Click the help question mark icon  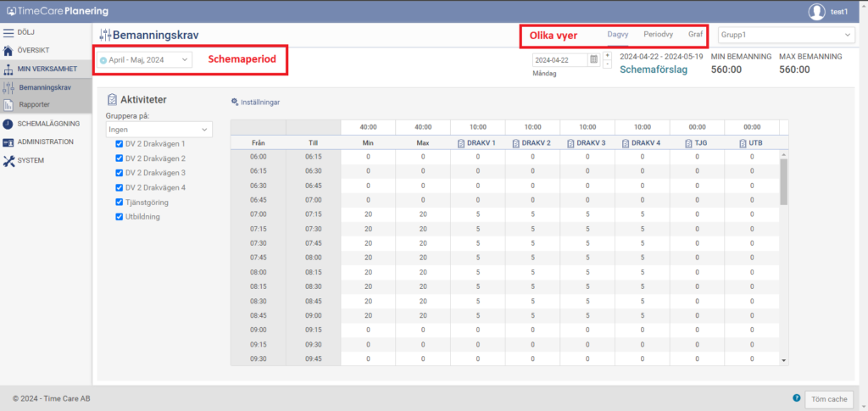coord(797,397)
